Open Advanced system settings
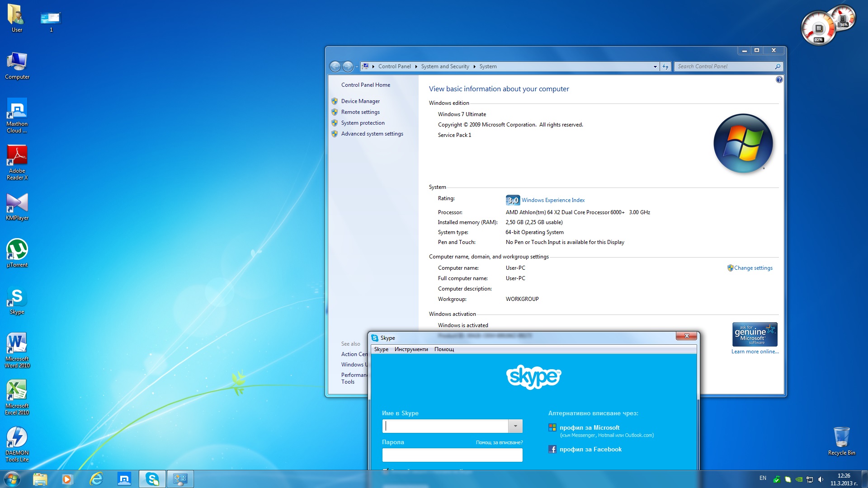Image resolution: width=868 pixels, height=488 pixels. tap(372, 134)
